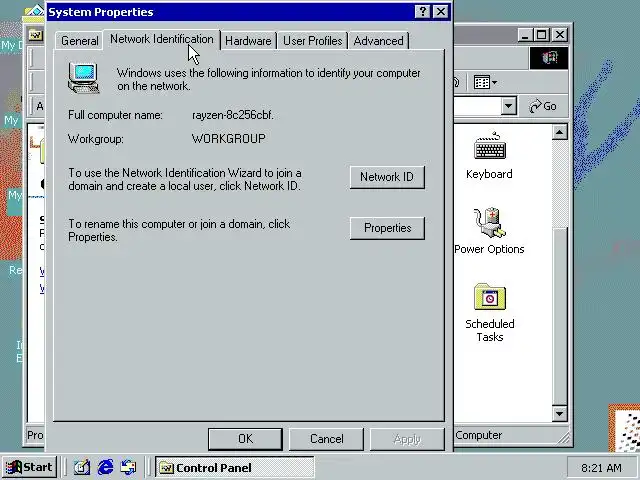Open the User Profiles tab

pyautogui.click(x=313, y=41)
